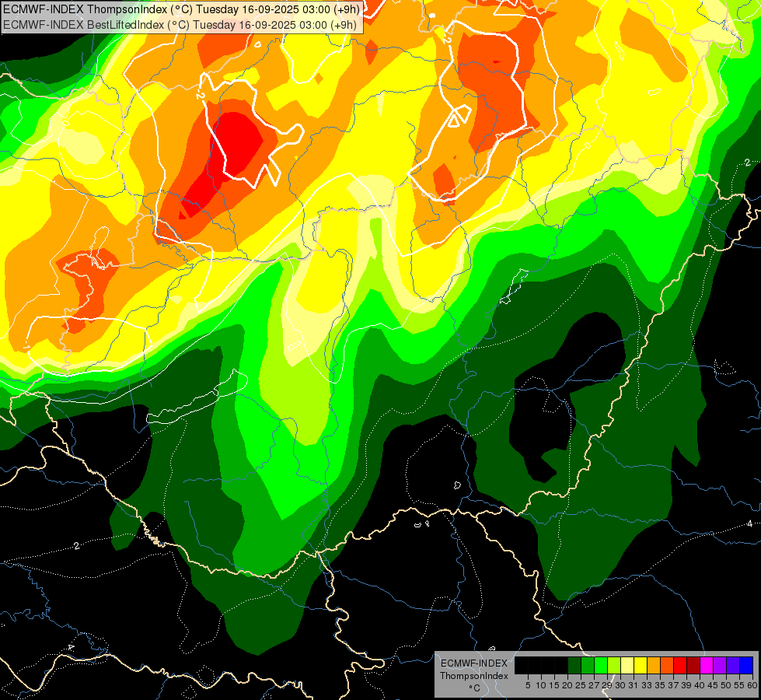Select the blue legend swatch (55-60)

click(x=746, y=665)
